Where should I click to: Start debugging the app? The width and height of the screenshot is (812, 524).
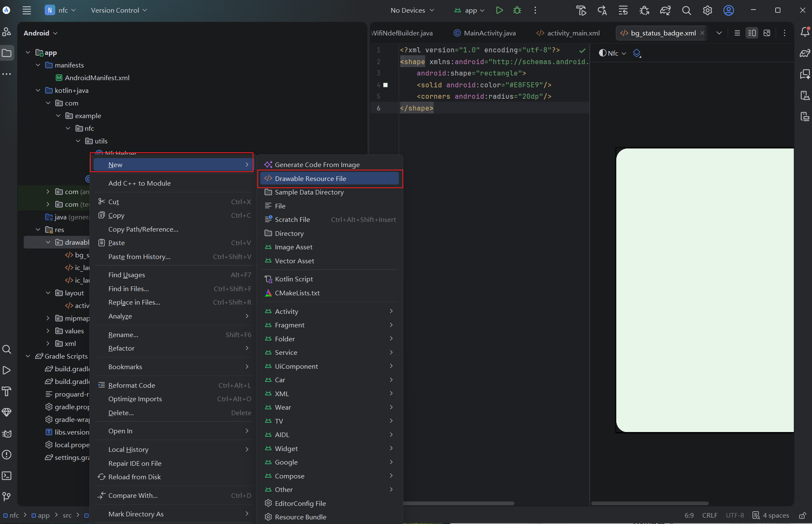point(517,10)
